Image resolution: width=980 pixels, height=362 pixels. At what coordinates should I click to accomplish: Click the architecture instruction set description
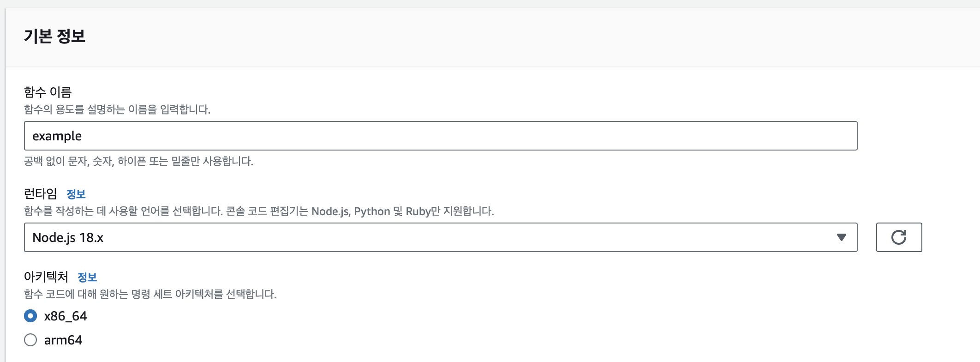tap(150, 294)
